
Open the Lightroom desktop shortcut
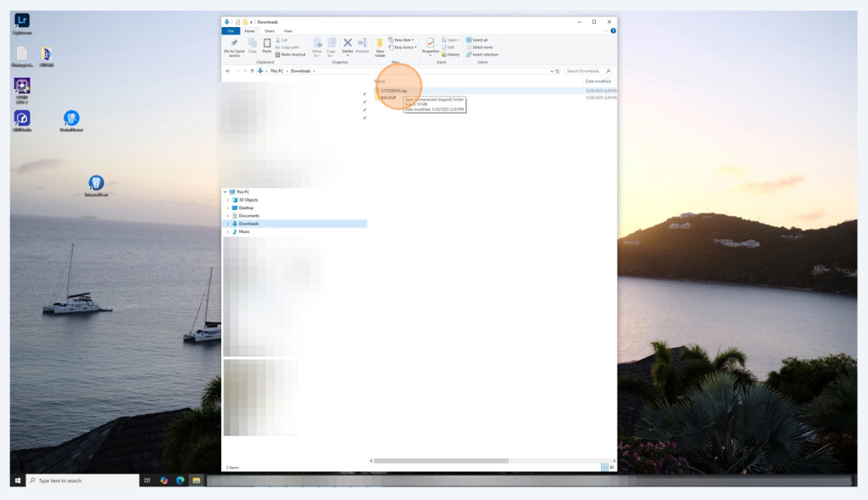point(22,21)
